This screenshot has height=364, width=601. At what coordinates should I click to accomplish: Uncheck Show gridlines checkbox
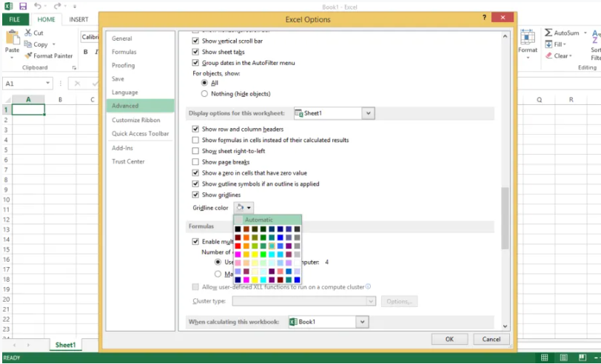click(x=195, y=195)
